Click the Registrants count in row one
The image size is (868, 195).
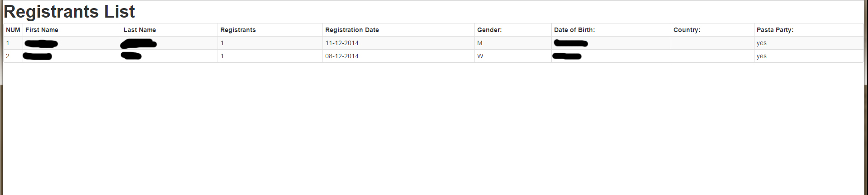pyautogui.click(x=222, y=43)
